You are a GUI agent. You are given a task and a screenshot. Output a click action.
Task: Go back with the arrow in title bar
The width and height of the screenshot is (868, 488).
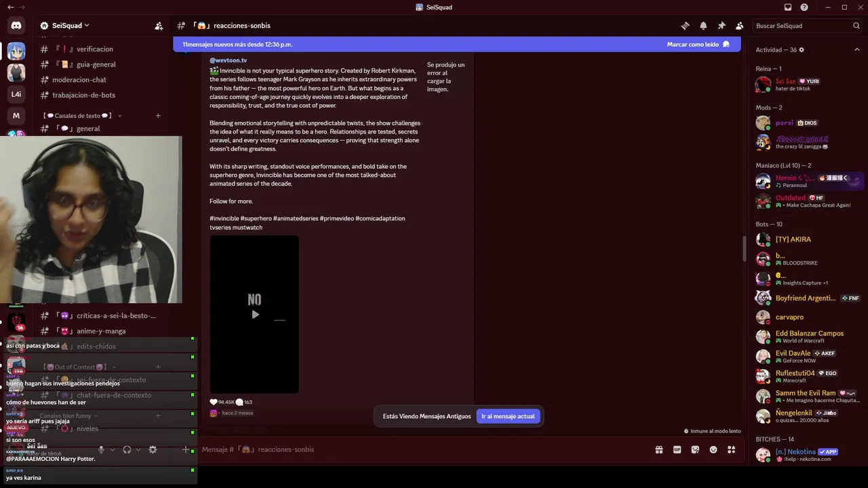tap(10, 7)
